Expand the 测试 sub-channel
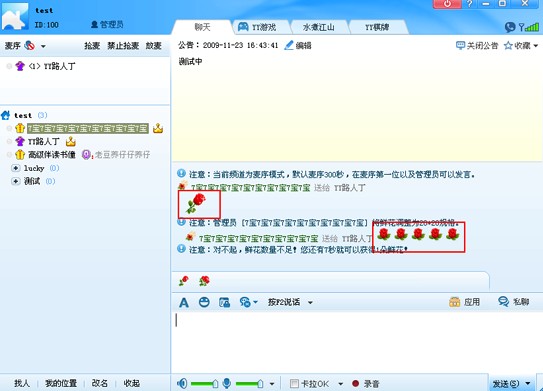Screen dimensions: 543x391 pyautogui.click(x=16, y=181)
